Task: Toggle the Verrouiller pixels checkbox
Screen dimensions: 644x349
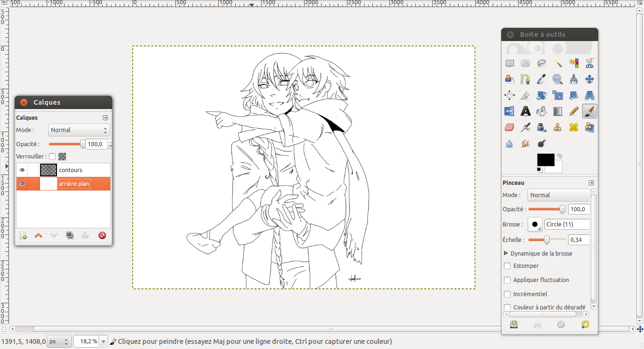Action: [x=52, y=157]
